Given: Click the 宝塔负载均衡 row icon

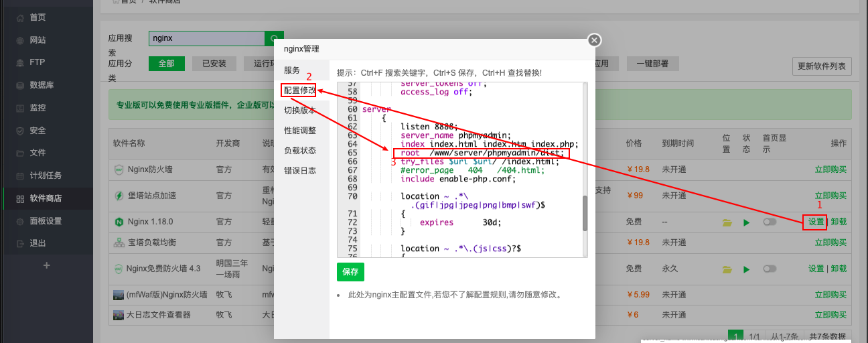Looking at the screenshot, I should pyautogui.click(x=119, y=242).
